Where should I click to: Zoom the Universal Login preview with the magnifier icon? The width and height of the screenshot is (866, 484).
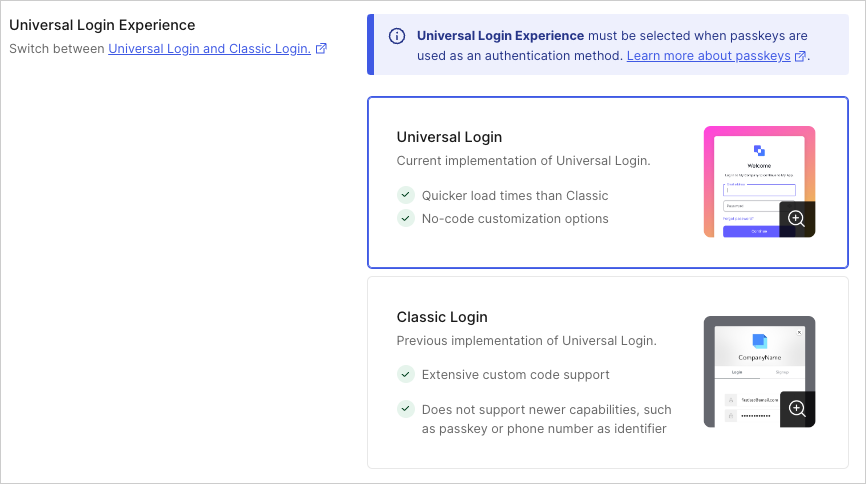[796, 219]
